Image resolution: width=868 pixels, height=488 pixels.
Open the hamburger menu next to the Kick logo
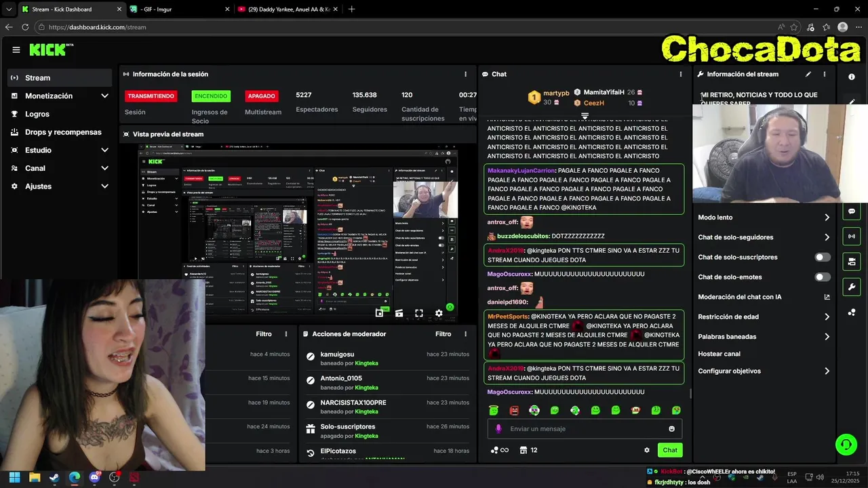pyautogui.click(x=16, y=49)
